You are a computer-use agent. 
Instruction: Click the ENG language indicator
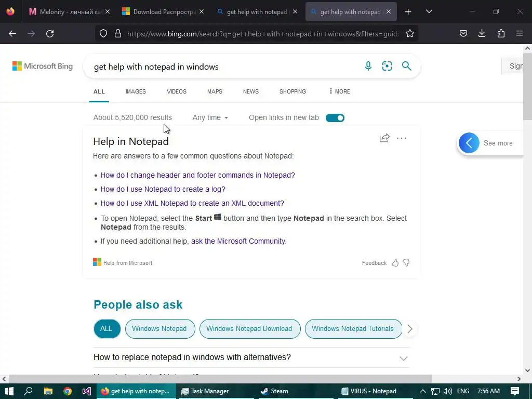(463, 391)
